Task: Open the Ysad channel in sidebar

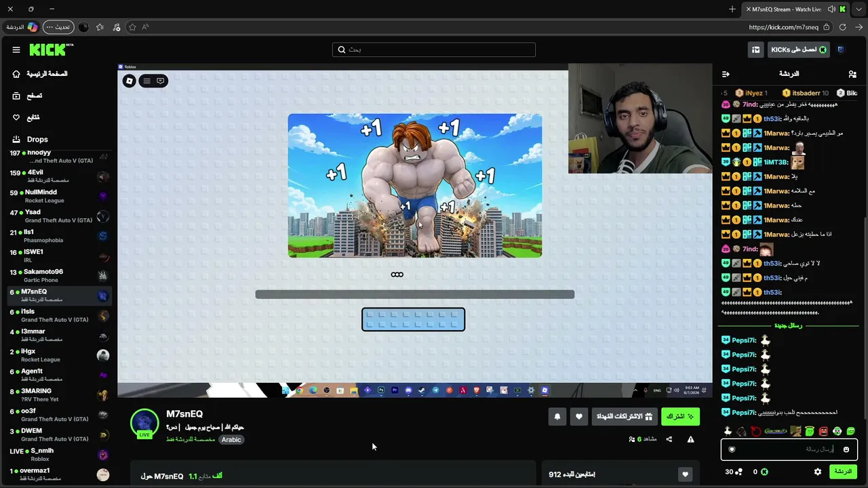Action: pyautogui.click(x=58, y=216)
